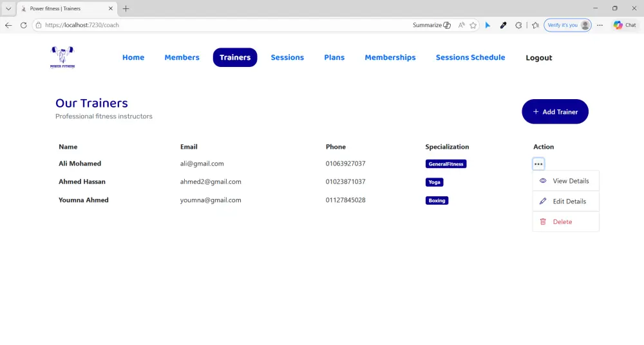Click phone number 01063927037
The image size is (644, 345).
(x=345, y=163)
